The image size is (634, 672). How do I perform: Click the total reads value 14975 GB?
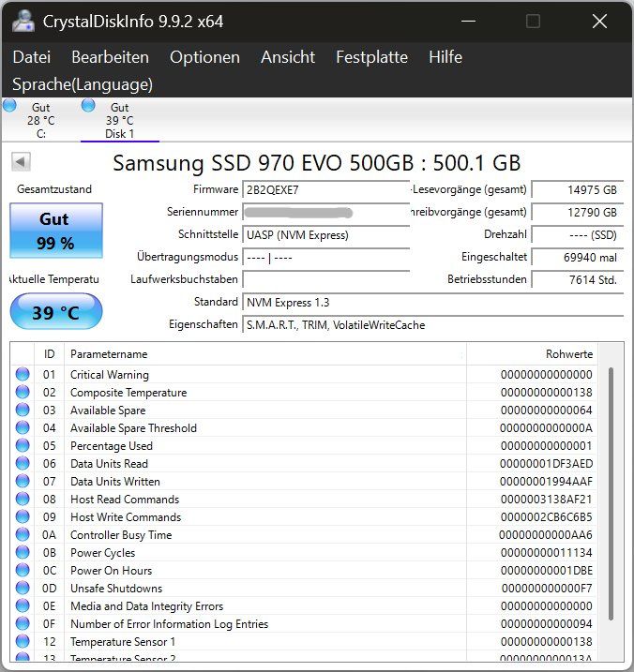[578, 190]
